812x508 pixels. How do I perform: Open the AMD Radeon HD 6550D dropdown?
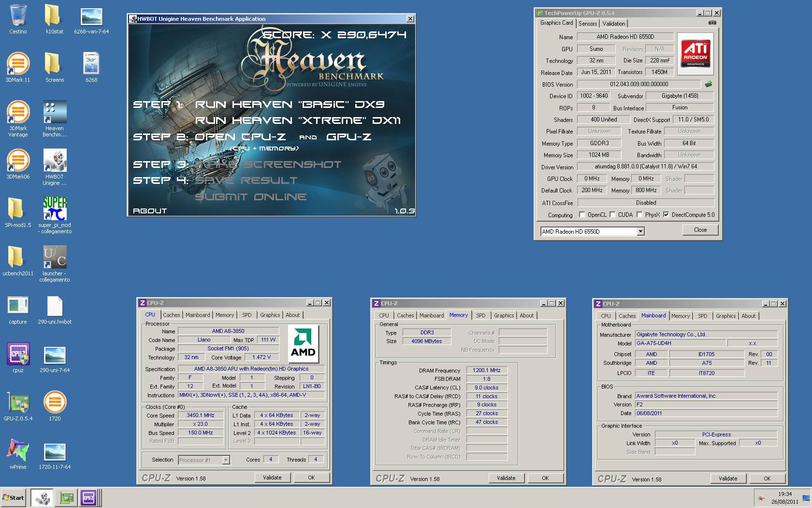tap(640, 232)
